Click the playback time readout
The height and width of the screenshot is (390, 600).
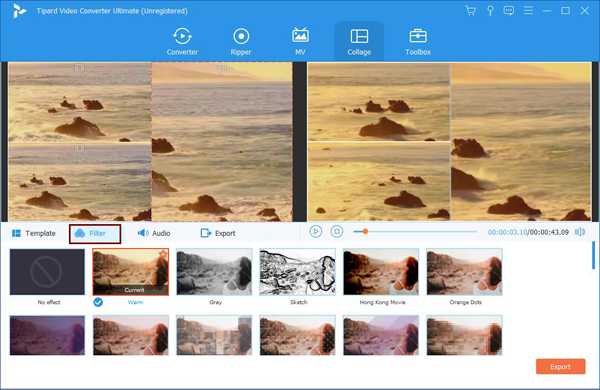tap(528, 232)
